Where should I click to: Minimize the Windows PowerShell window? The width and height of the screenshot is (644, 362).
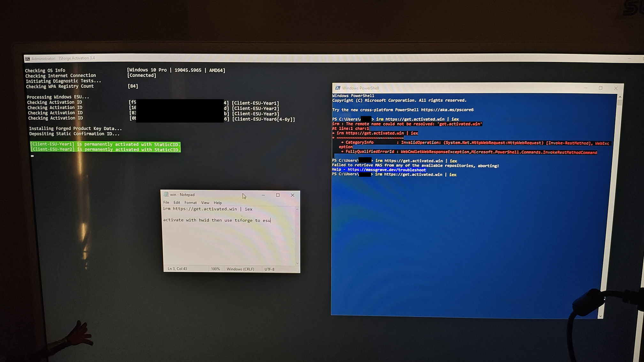pos(585,88)
